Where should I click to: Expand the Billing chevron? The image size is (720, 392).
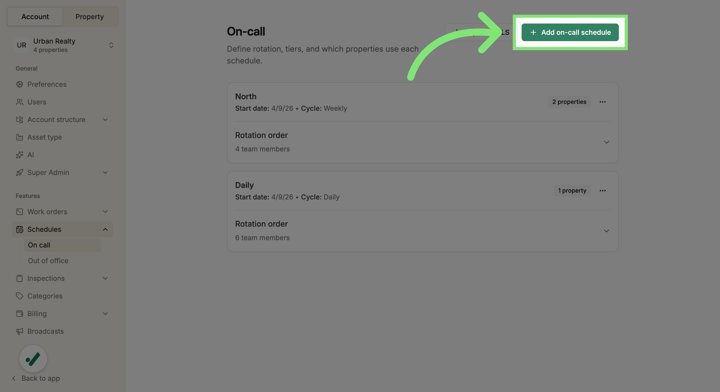point(105,314)
